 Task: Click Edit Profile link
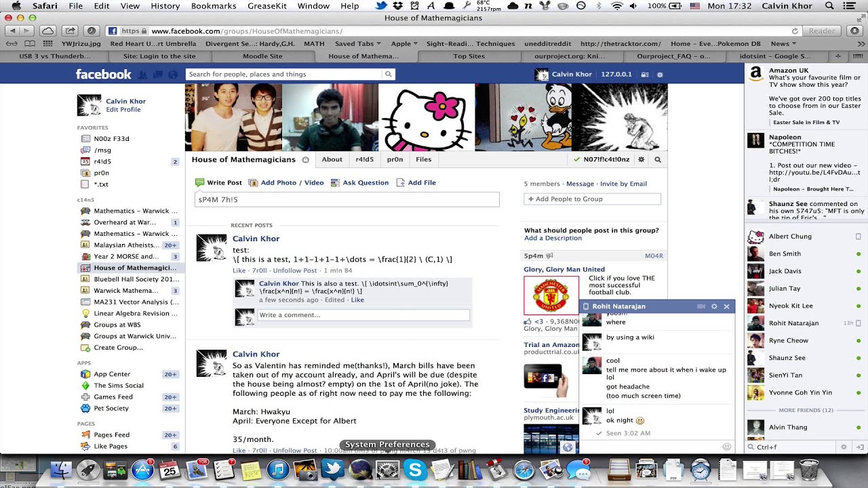(123, 110)
